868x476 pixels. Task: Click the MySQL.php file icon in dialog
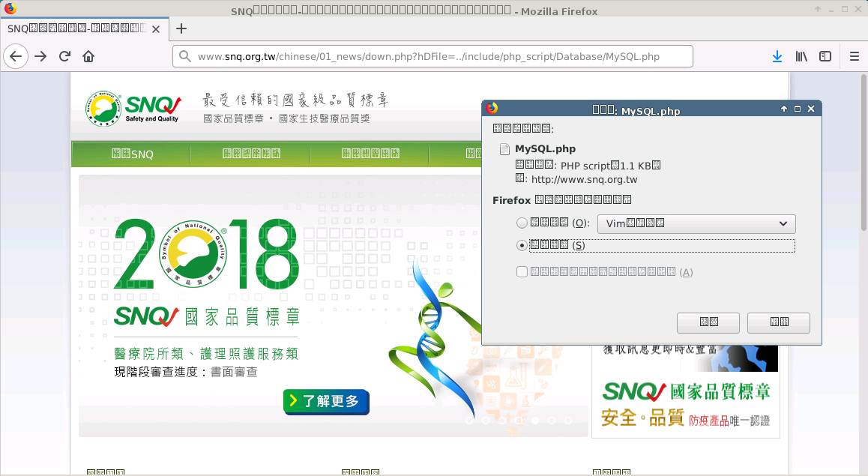pos(504,149)
